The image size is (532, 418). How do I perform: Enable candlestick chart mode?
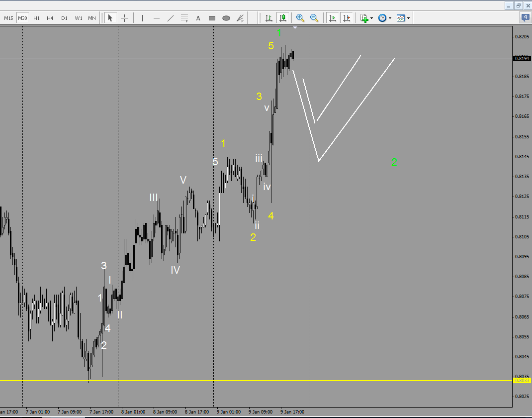click(282, 18)
